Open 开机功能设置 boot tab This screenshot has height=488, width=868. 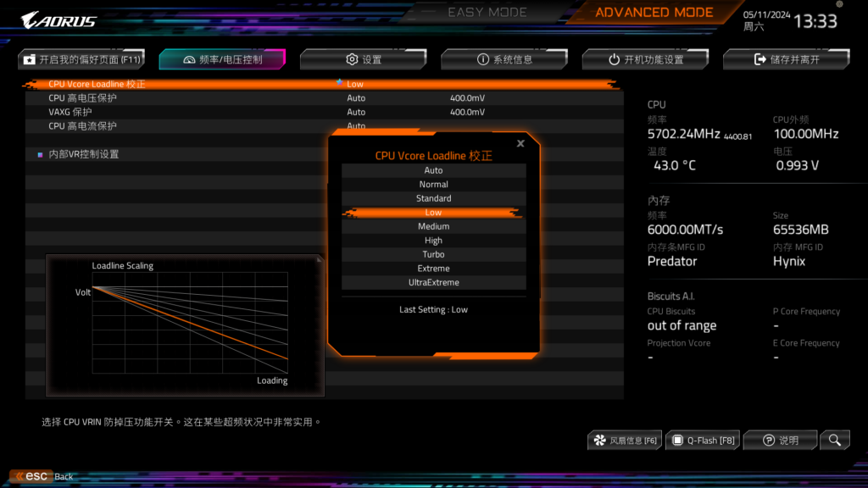[645, 59]
